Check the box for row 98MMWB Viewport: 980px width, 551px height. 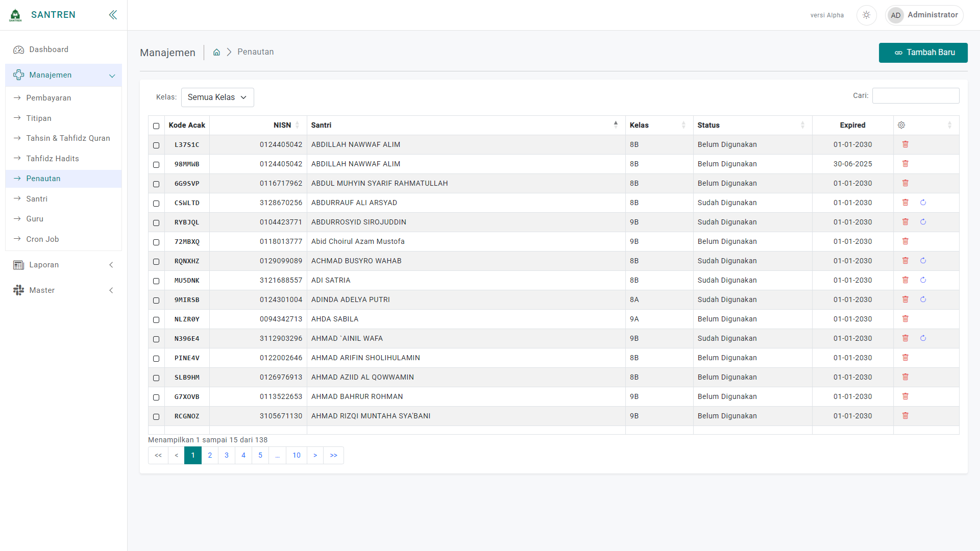[156, 165]
